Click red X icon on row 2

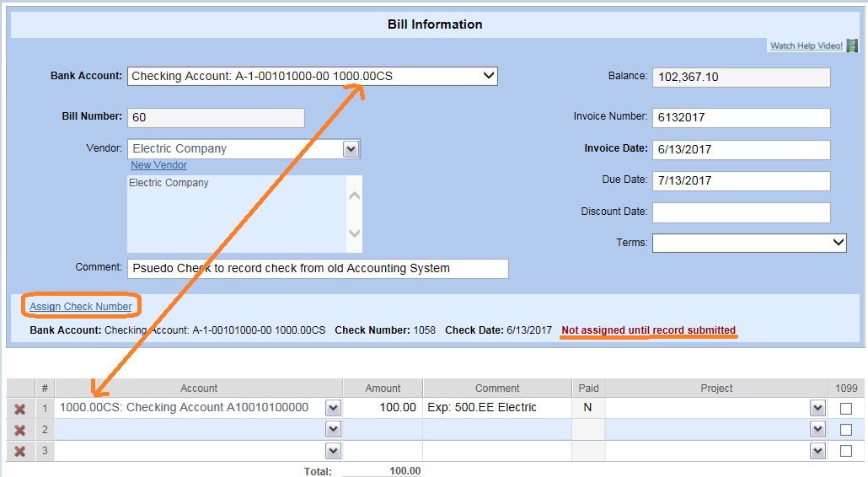click(x=19, y=430)
